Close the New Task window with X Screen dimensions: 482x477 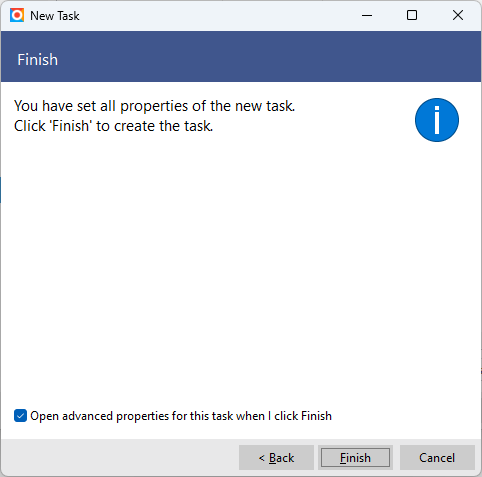(458, 15)
